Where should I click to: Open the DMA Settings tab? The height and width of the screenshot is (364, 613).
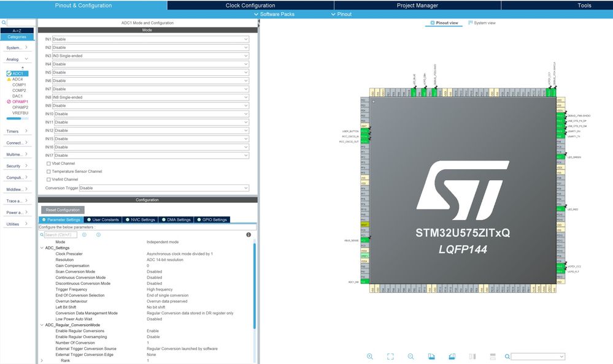pyautogui.click(x=176, y=220)
